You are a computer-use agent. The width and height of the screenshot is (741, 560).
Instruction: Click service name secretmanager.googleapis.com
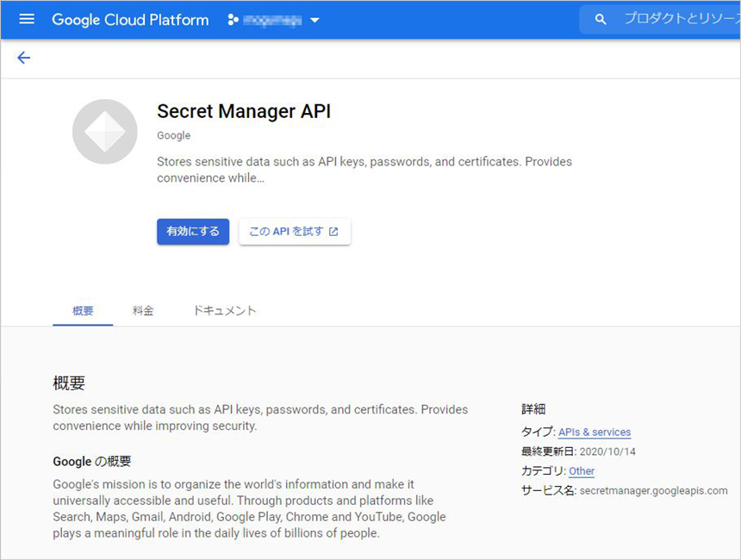[654, 490]
